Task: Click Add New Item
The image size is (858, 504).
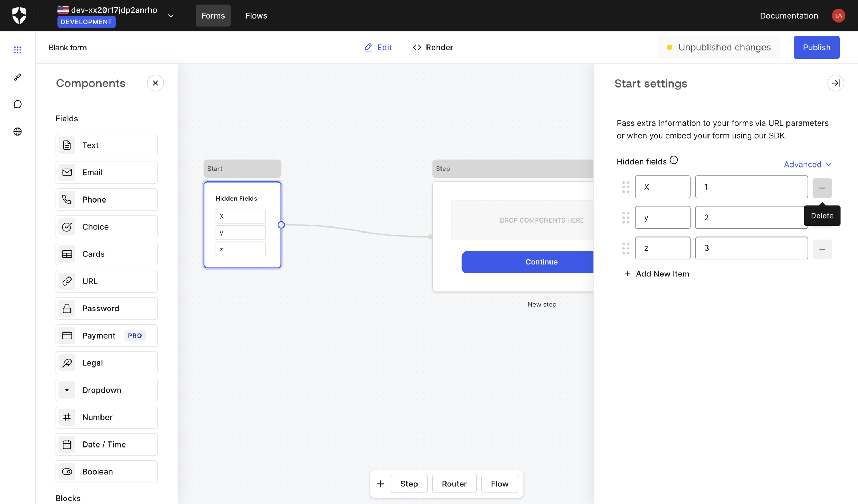Action: pyautogui.click(x=657, y=274)
